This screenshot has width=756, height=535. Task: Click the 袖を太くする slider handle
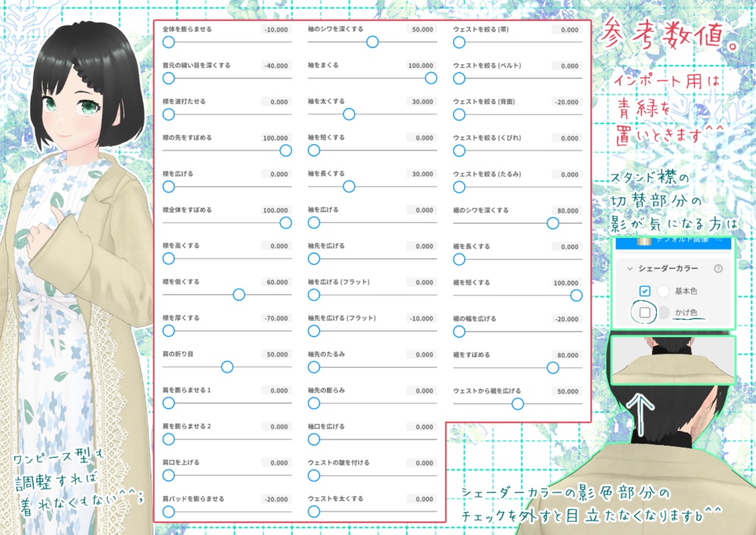[349, 115]
